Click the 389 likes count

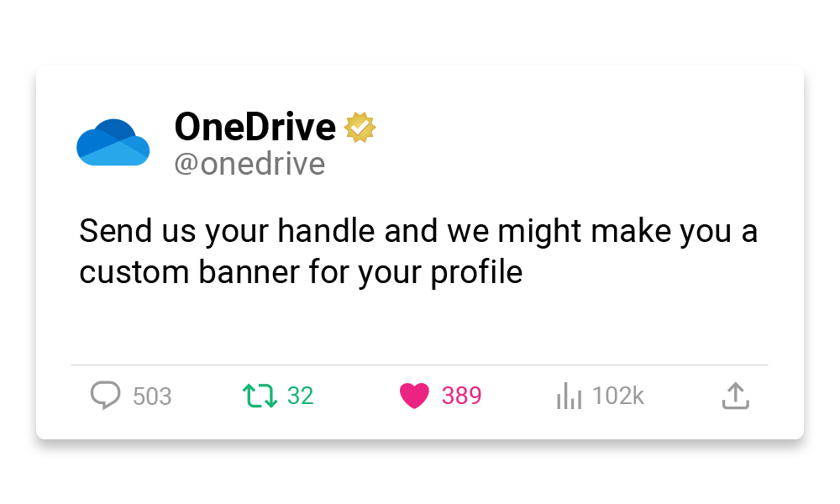pos(461,396)
